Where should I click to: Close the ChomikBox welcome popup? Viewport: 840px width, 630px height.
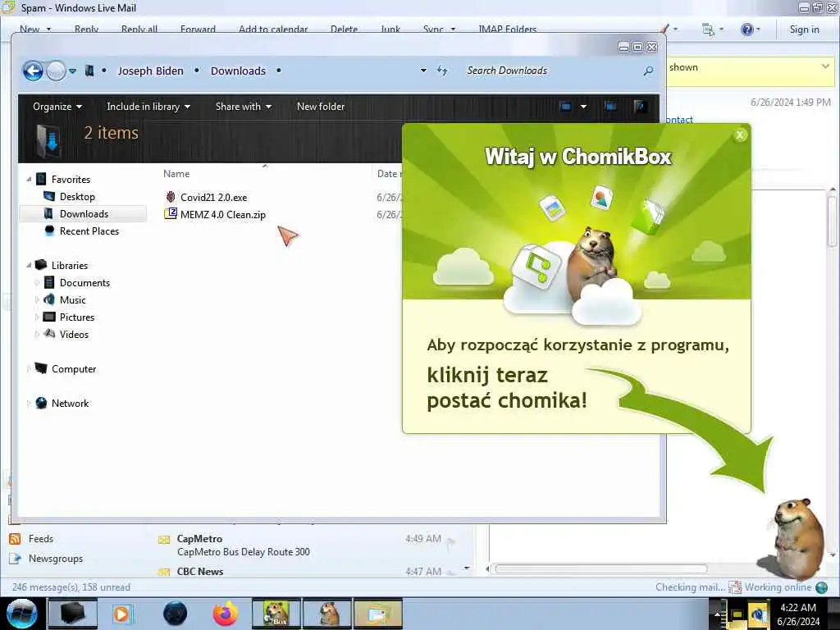[x=740, y=135]
